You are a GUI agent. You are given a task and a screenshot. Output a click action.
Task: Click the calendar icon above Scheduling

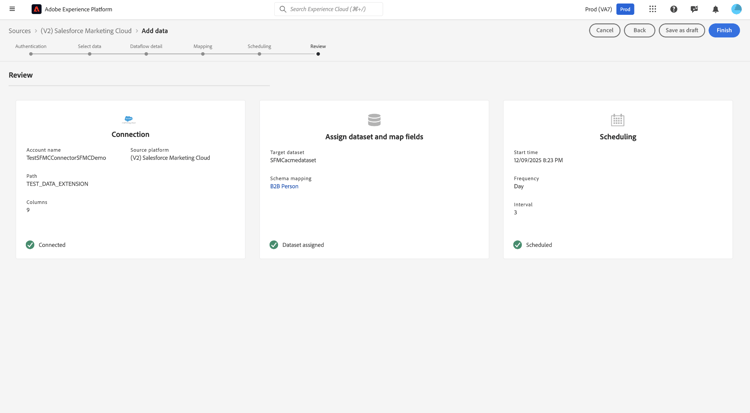pos(618,120)
